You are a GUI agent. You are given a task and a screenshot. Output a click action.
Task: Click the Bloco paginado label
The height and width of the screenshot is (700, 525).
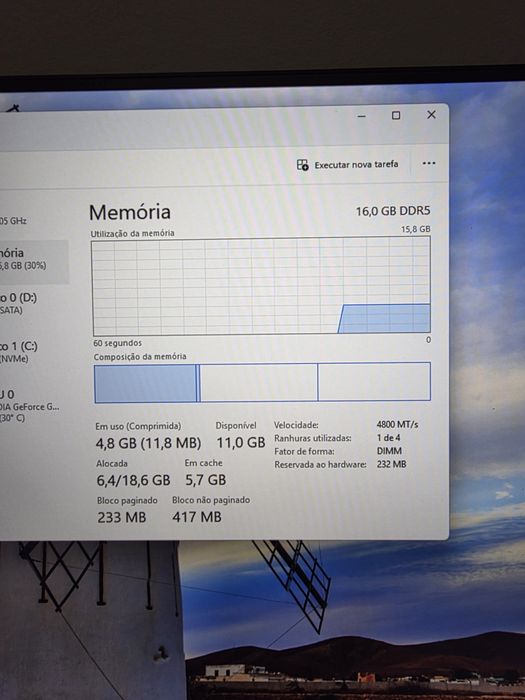(127, 500)
